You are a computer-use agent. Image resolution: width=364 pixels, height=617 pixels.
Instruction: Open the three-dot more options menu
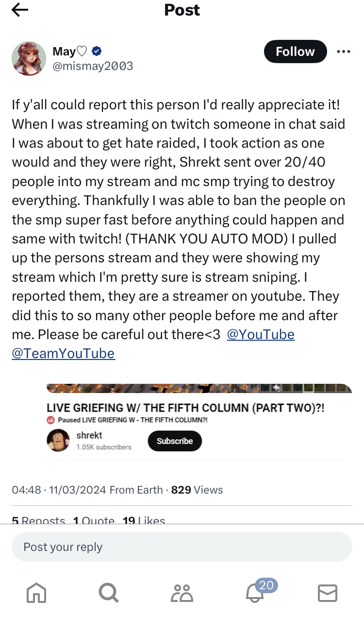point(343,51)
